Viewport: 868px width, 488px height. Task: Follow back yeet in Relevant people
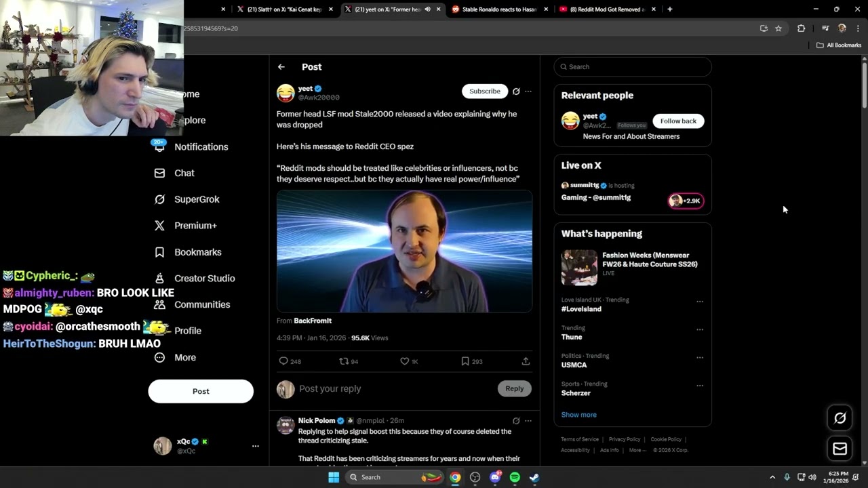678,121
